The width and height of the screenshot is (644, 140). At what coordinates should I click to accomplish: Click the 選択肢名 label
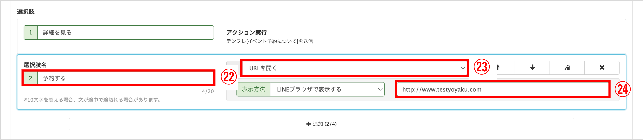[35, 65]
